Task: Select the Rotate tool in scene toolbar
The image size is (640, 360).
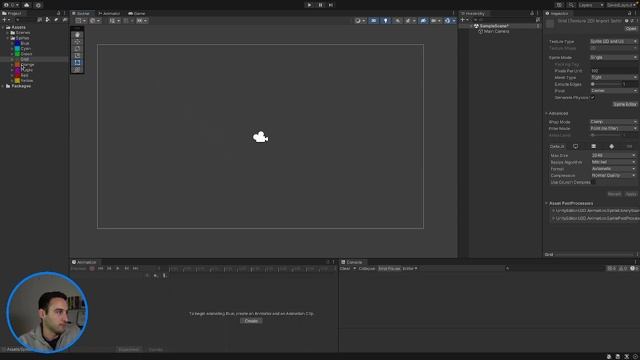Action: [x=77, y=49]
